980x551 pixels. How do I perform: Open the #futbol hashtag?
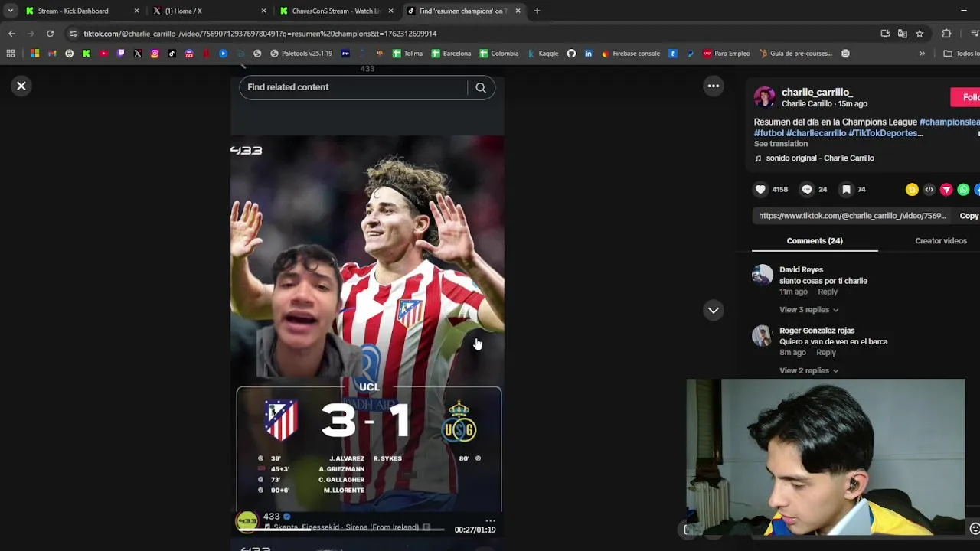click(769, 133)
